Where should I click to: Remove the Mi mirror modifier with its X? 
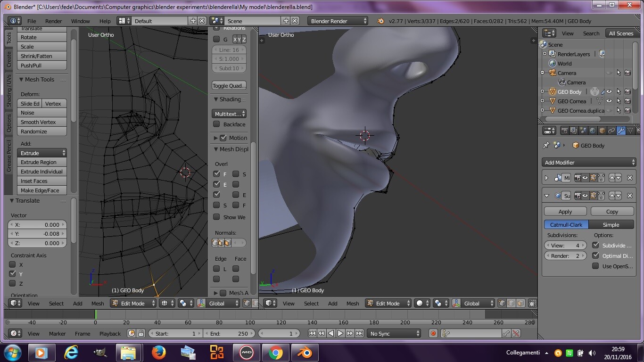point(630,178)
